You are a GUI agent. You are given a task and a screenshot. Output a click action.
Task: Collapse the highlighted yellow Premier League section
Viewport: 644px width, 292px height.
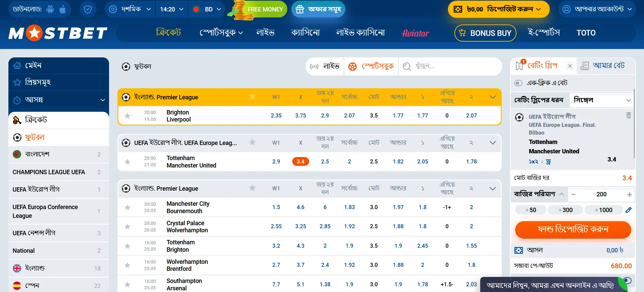[x=493, y=97]
